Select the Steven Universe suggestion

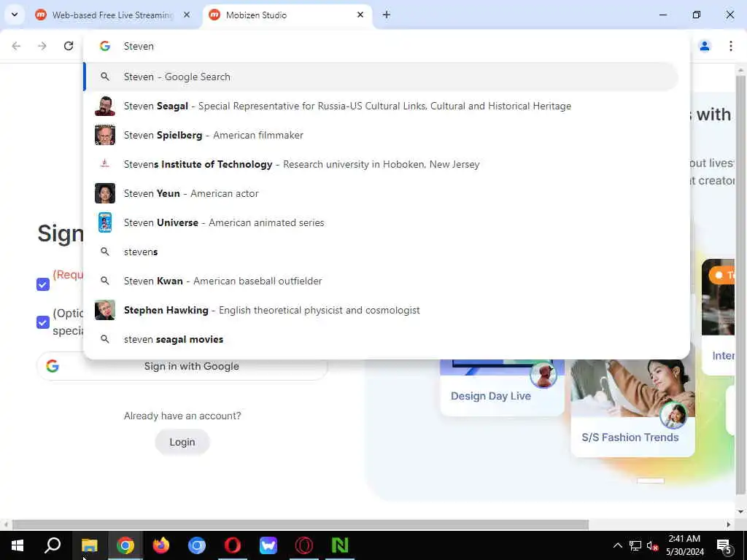pyautogui.click(x=381, y=222)
